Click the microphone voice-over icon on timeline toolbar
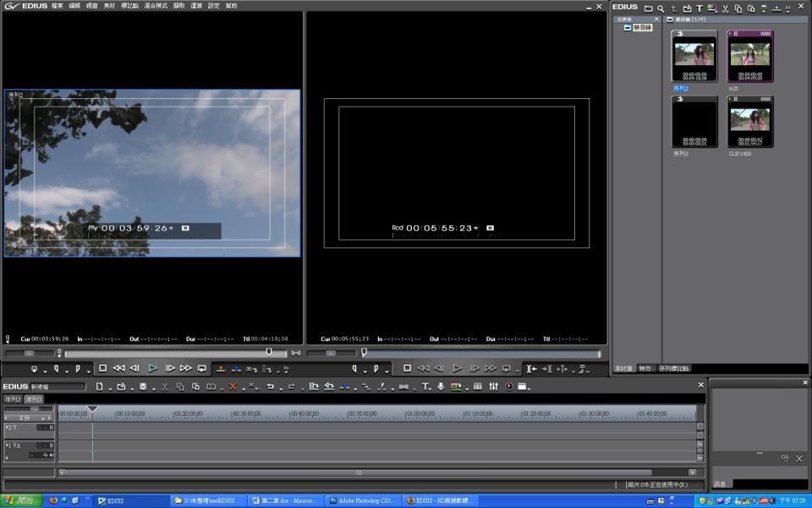 pyautogui.click(x=441, y=387)
